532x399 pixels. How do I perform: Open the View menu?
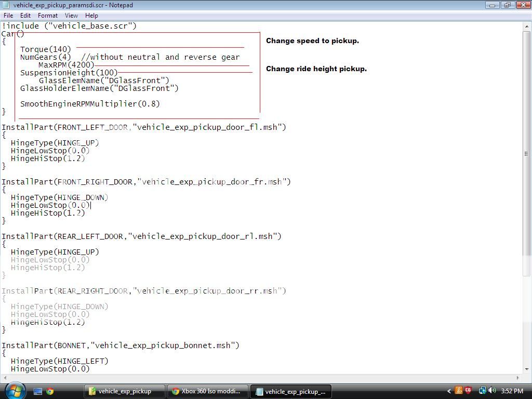(71, 16)
